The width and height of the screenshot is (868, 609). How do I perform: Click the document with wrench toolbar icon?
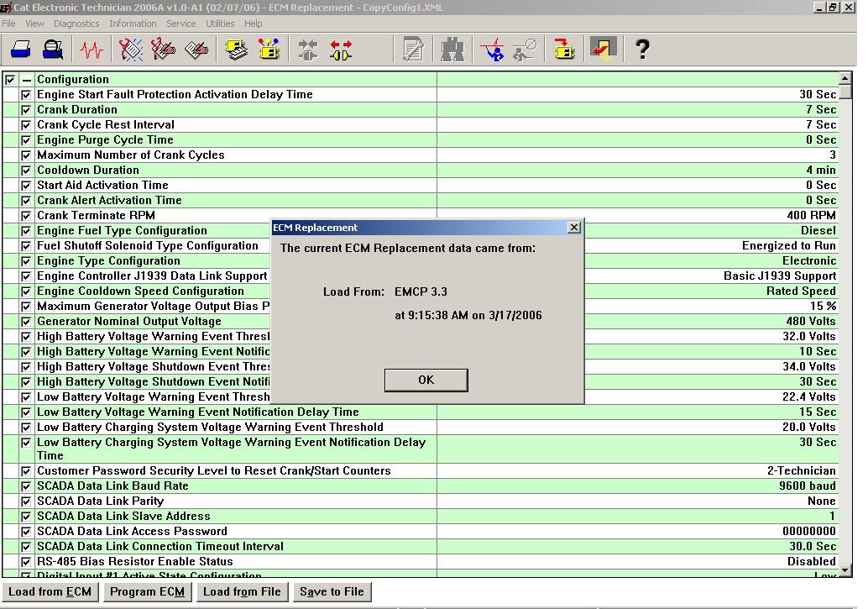[413, 50]
